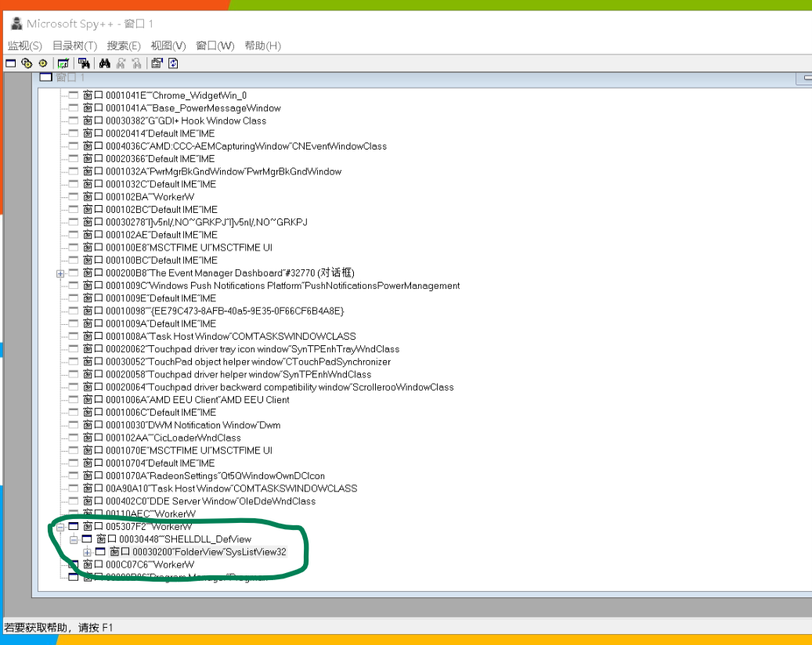Select row 00020414 Default IME

(149, 134)
